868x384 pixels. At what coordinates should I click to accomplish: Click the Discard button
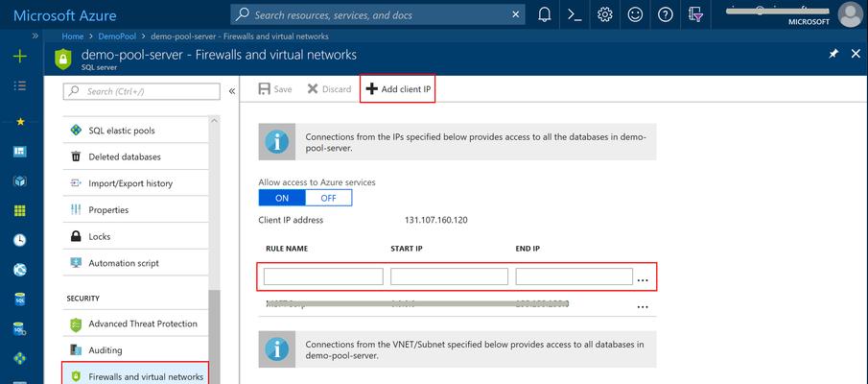pos(329,89)
